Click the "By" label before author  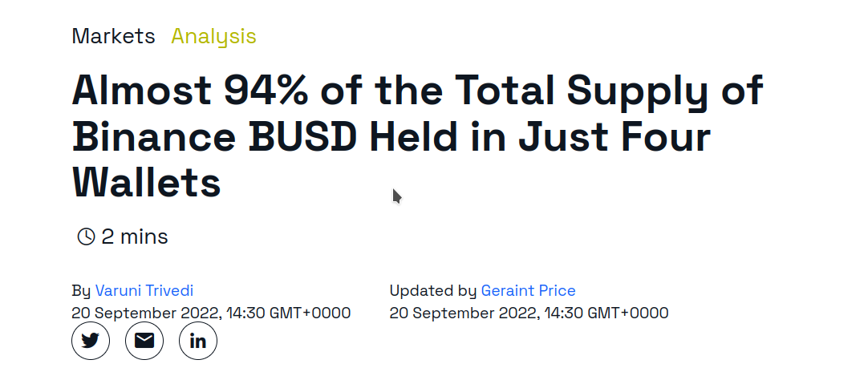(x=81, y=291)
